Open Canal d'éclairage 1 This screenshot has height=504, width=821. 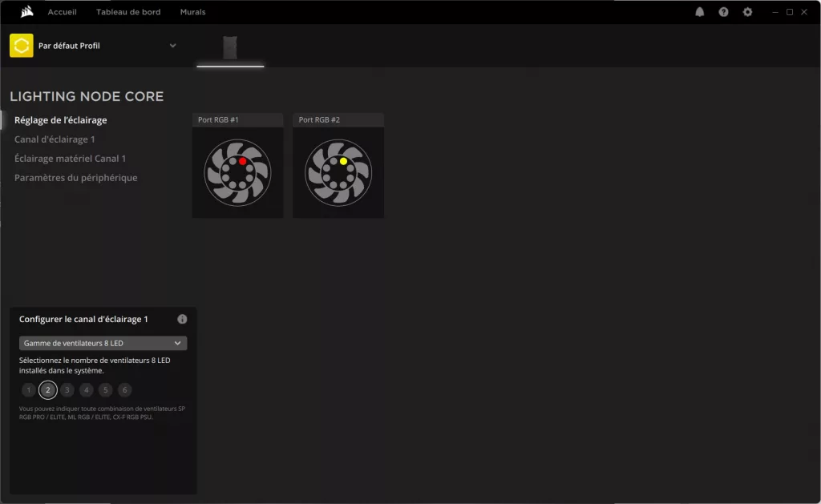(55, 139)
